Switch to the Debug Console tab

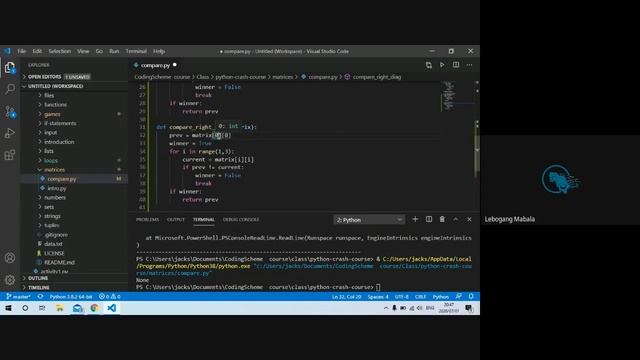click(241, 220)
